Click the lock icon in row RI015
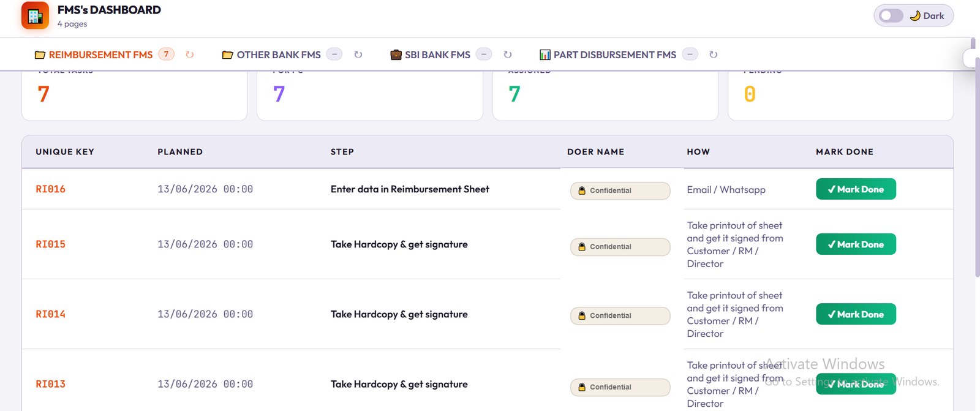 [x=582, y=247]
